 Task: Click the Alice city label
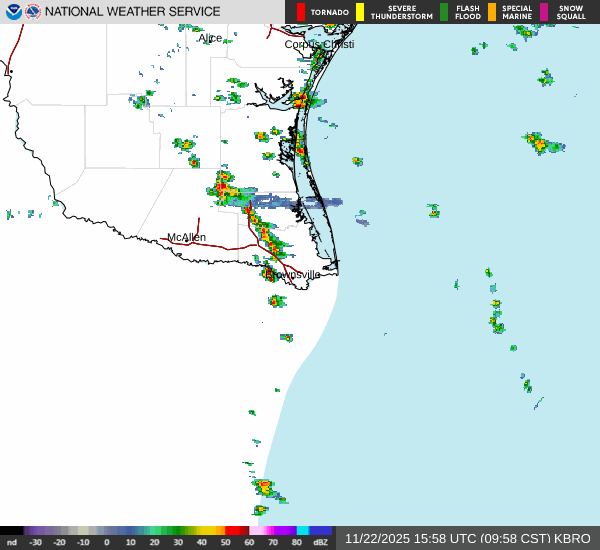[x=210, y=38]
